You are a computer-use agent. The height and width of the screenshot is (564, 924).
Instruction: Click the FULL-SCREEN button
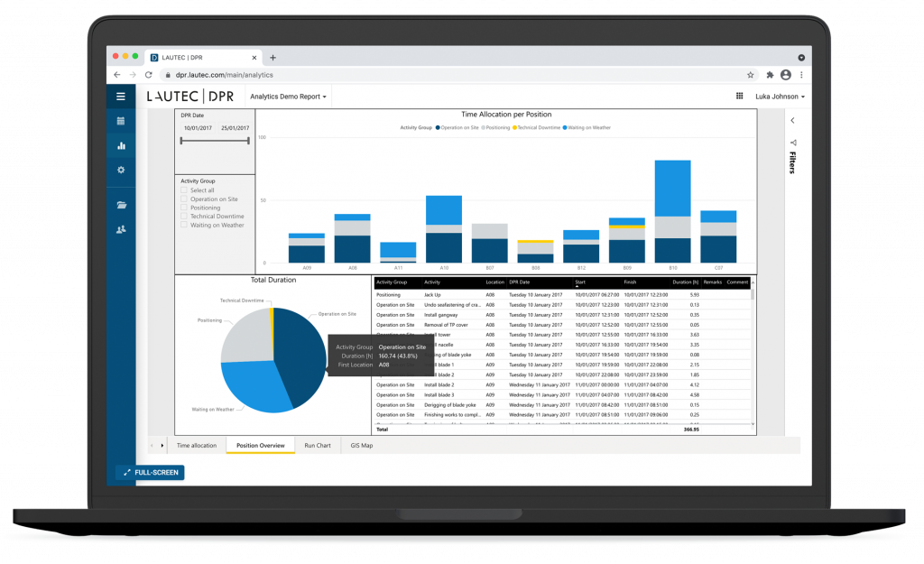pyautogui.click(x=150, y=472)
